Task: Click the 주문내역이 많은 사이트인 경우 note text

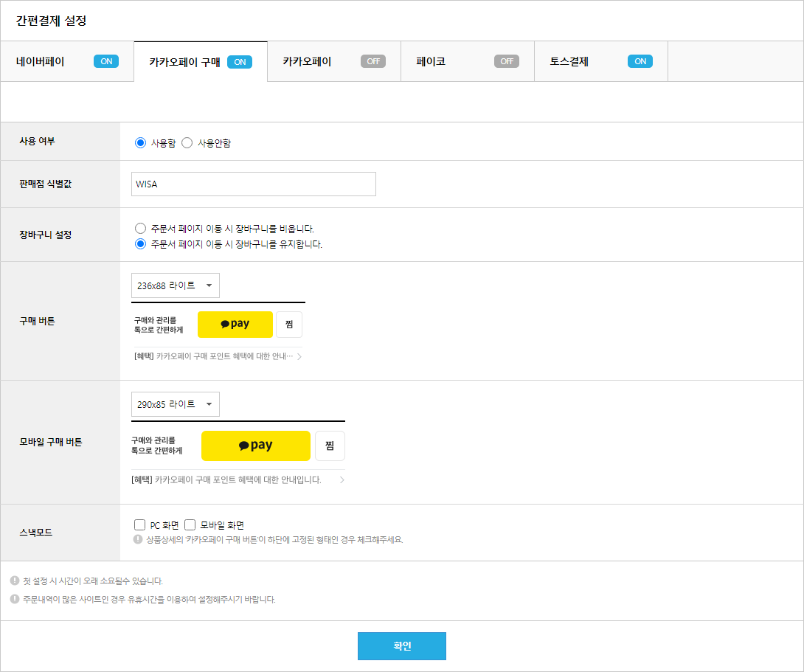Action: [149, 599]
